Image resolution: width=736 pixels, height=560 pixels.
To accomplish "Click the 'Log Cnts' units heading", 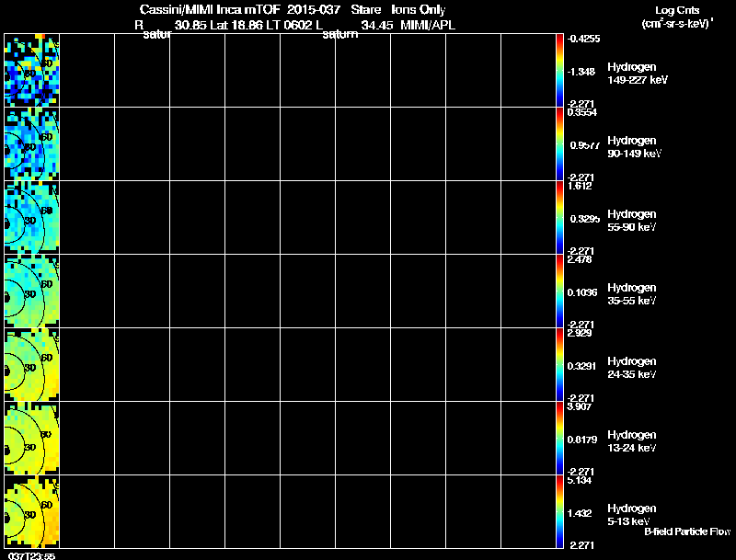I will (x=677, y=10).
